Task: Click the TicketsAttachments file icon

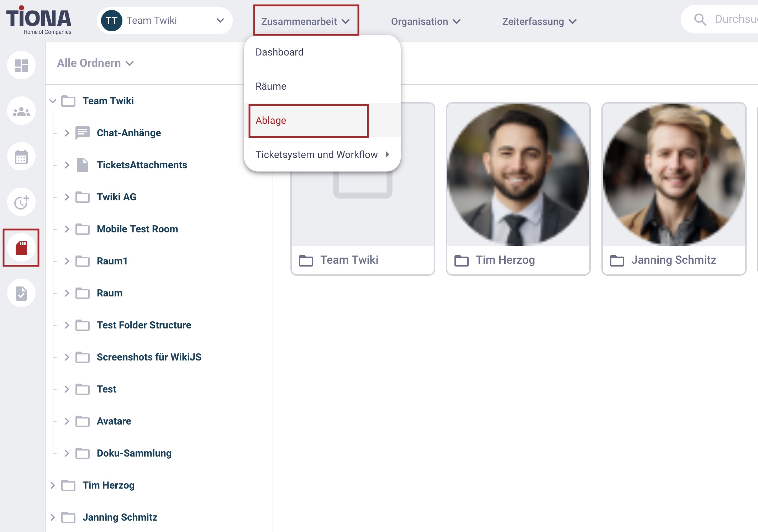Action: pos(83,165)
